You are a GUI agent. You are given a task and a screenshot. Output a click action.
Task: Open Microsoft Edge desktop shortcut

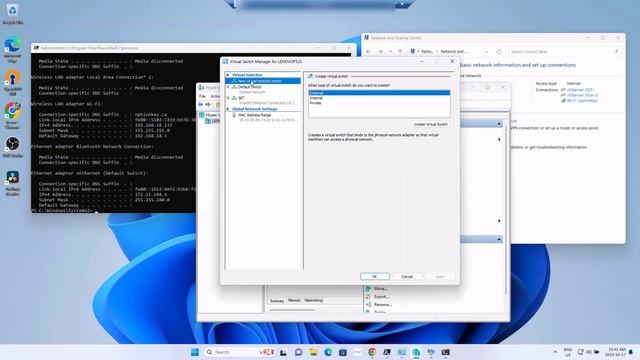click(13, 49)
